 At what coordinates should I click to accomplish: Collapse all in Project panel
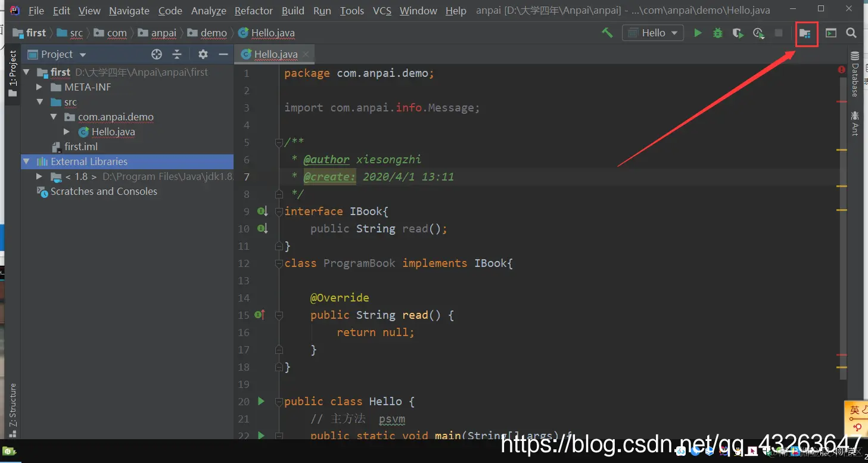[x=177, y=54]
